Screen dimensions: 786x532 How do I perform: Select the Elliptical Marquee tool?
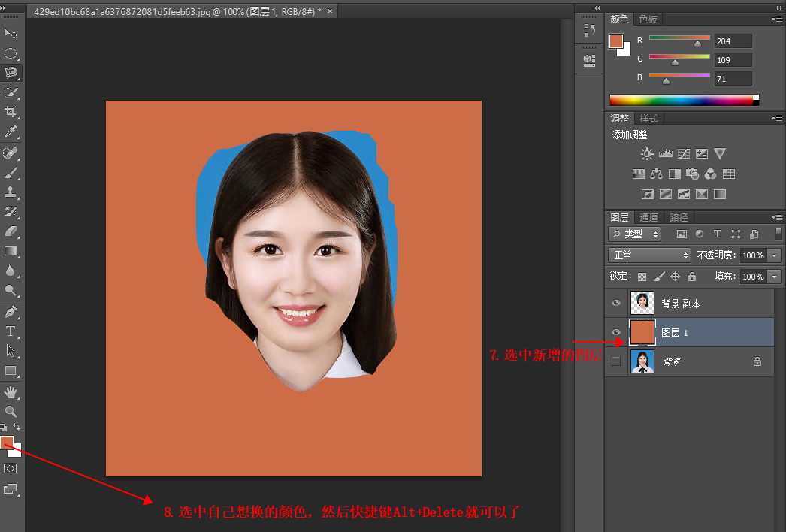[x=11, y=53]
